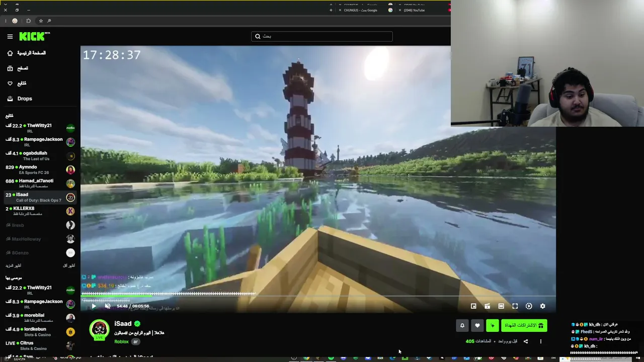Seek on the video progress bar
This screenshot has height=362, width=644.
(x=318, y=296)
